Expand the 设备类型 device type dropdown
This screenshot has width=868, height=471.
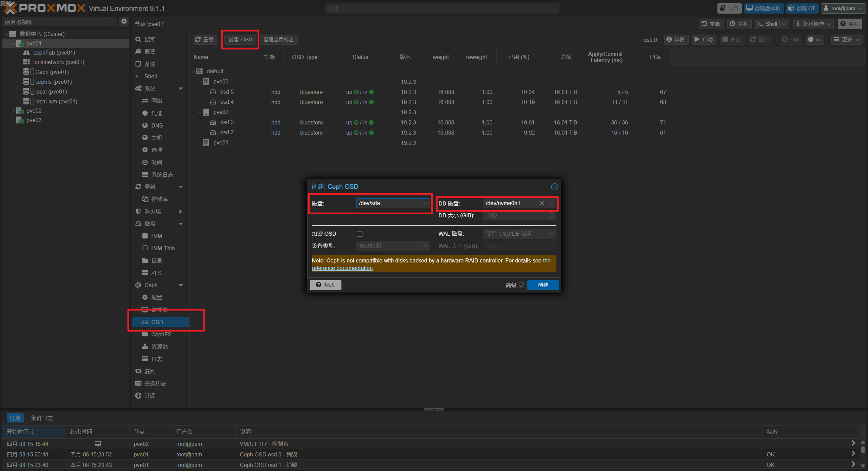click(393, 246)
